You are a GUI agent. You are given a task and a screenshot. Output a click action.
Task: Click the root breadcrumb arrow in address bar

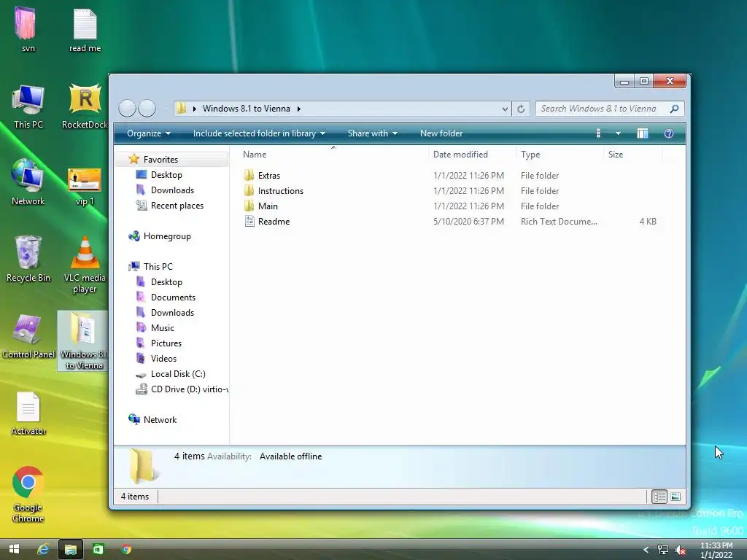pos(194,109)
